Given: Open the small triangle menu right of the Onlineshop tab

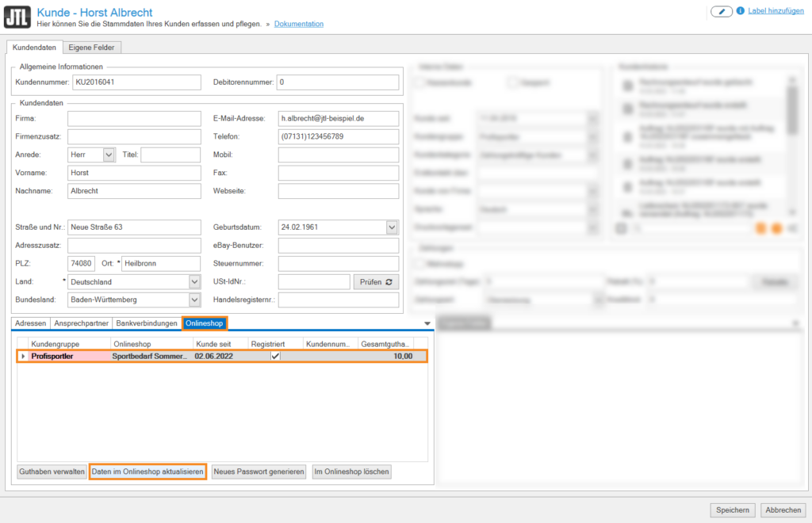Looking at the screenshot, I should [x=428, y=323].
